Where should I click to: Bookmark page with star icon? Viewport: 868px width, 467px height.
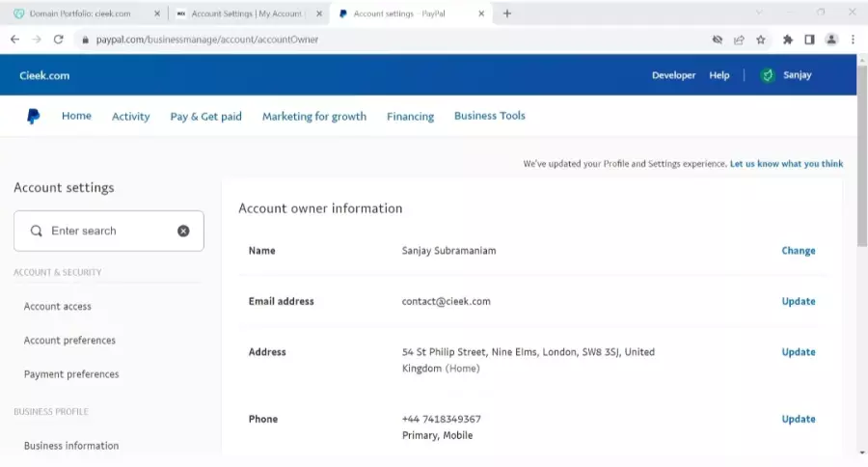(x=761, y=40)
